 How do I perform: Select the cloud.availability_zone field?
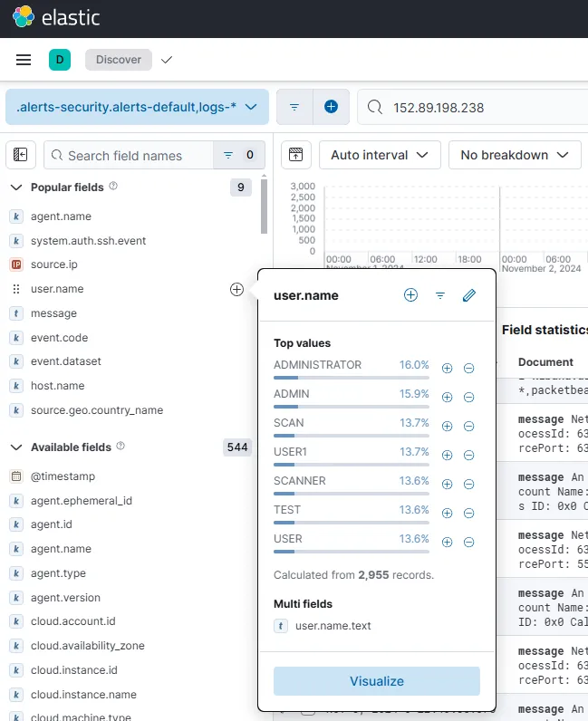pyautogui.click(x=87, y=646)
